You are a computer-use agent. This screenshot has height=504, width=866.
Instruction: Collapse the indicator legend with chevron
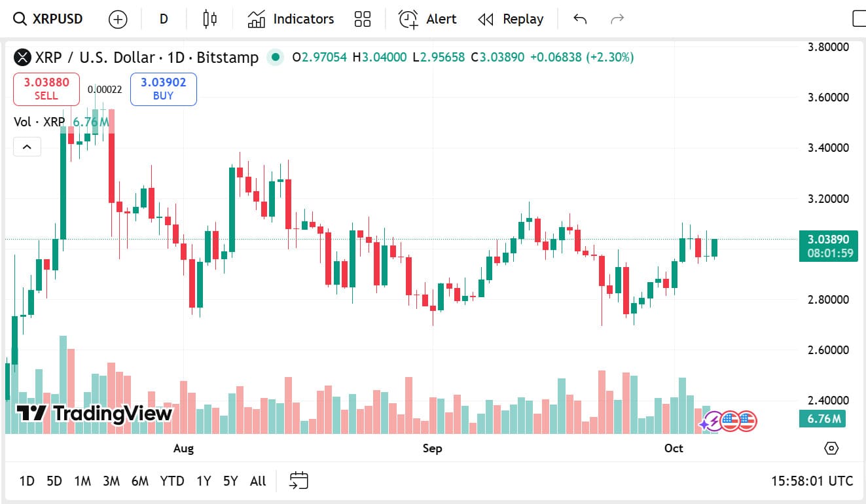[x=27, y=147]
